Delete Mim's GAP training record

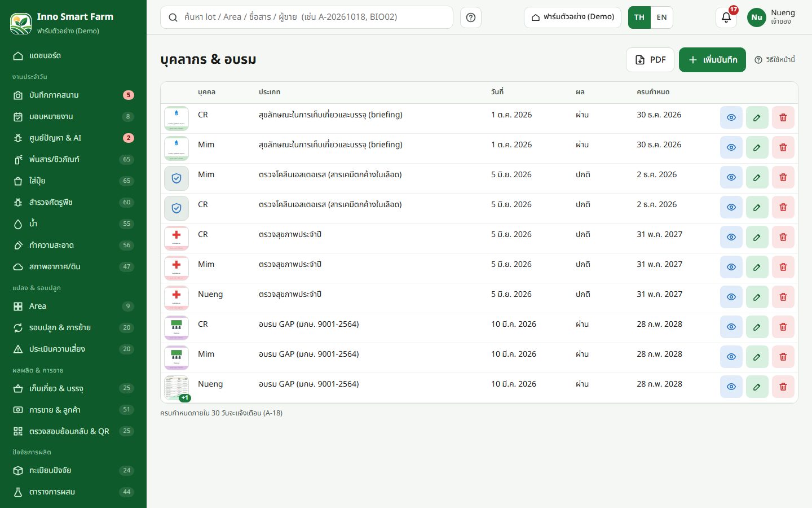click(x=783, y=357)
